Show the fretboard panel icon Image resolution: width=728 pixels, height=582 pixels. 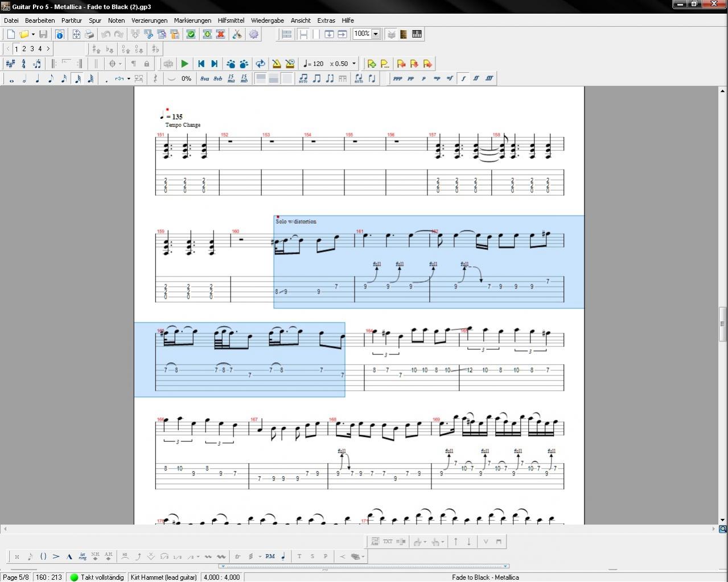click(404, 34)
